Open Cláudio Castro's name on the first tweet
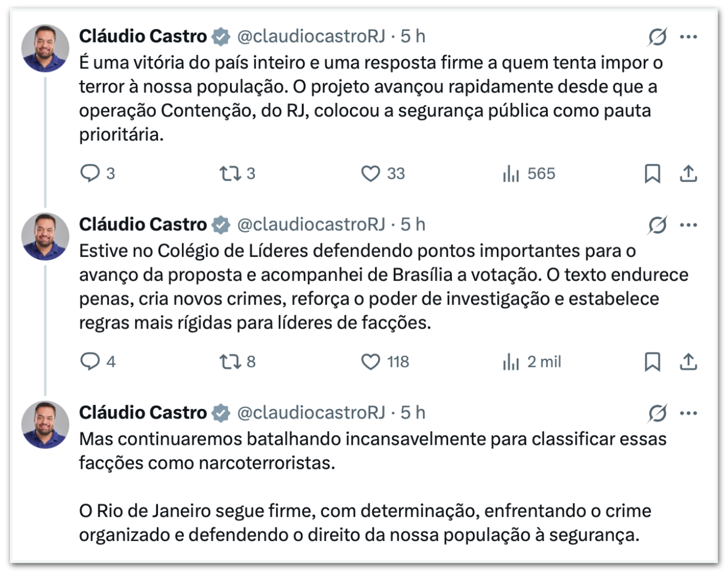 click(143, 36)
